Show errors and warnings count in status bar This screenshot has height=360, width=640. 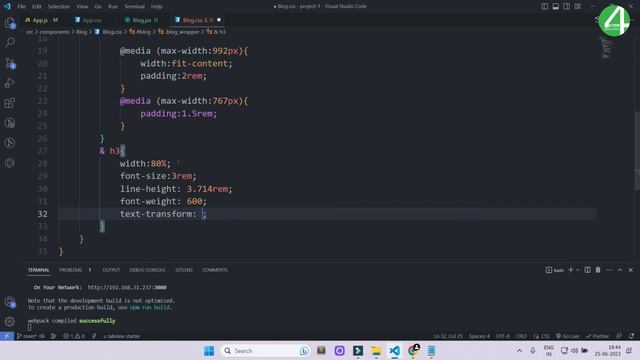pyautogui.click(x=74, y=336)
